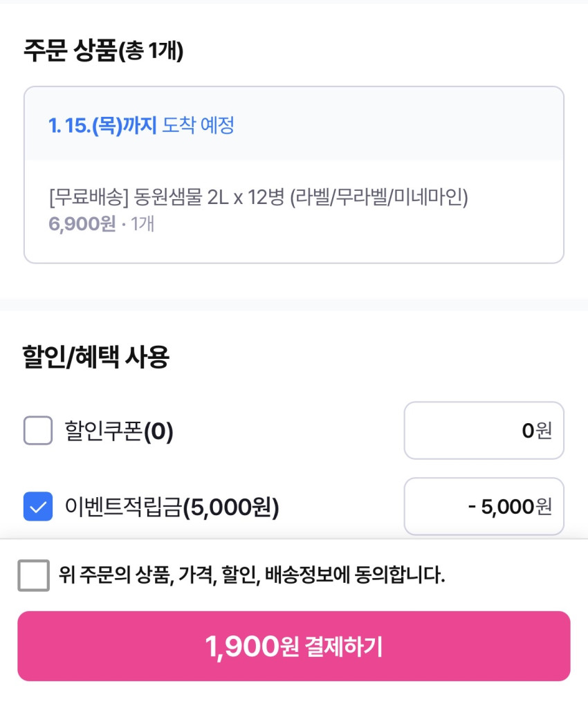Click the 주문 상품 heading

tap(69, 50)
